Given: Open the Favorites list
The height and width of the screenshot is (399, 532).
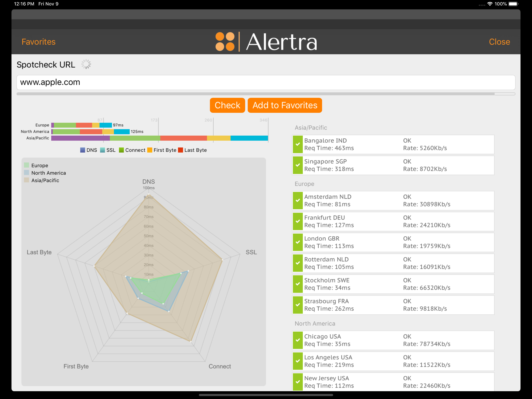Looking at the screenshot, I should coord(39,42).
